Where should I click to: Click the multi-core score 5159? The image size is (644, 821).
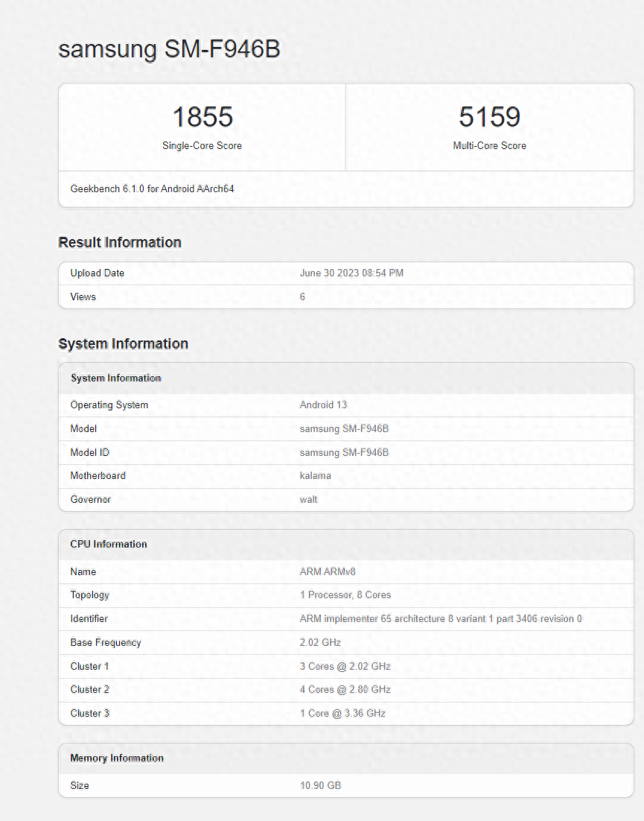(489, 117)
